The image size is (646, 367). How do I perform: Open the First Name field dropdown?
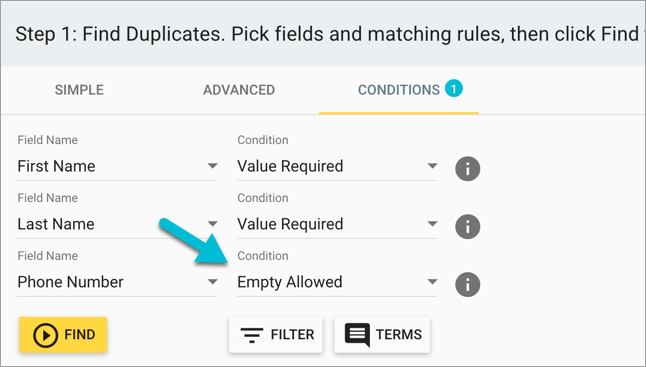pos(117,166)
